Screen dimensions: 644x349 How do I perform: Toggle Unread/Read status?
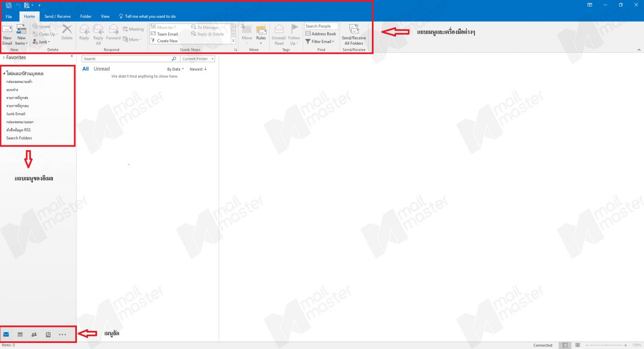click(279, 35)
